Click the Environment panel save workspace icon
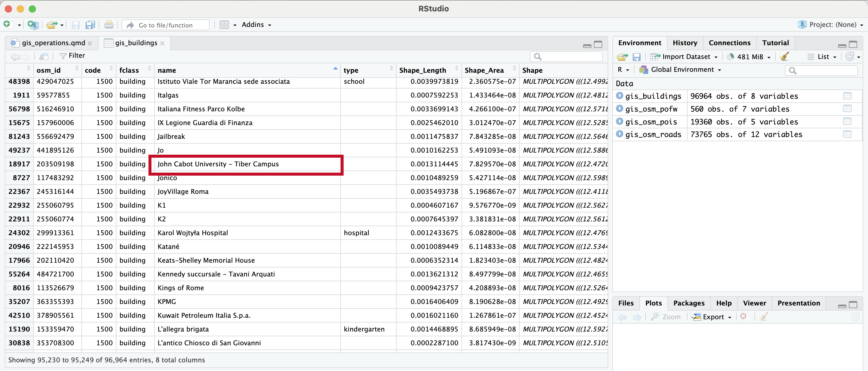This screenshot has width=868, height=371. [x=636, y=57]
